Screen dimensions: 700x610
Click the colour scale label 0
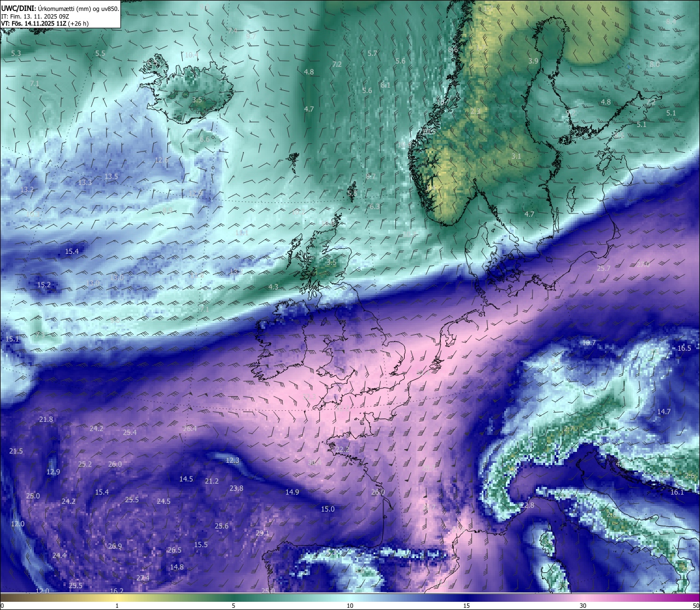point(2,606)
